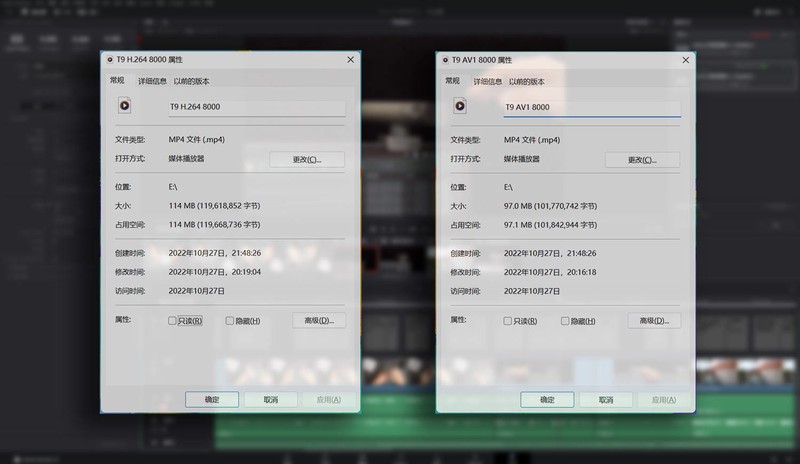Open the 以前的版本 tab in AV1 properties
Screen dimensions: 800x464
527,82
